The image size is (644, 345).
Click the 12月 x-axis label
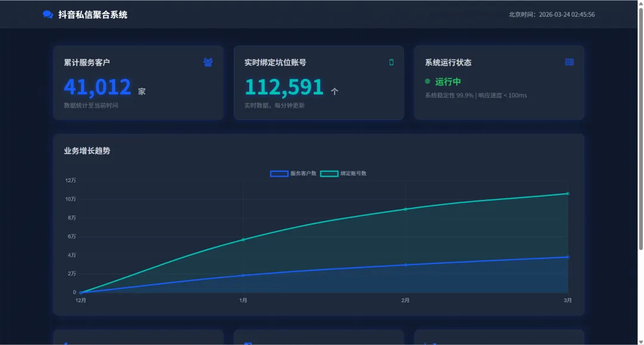(x=81, y=301)
